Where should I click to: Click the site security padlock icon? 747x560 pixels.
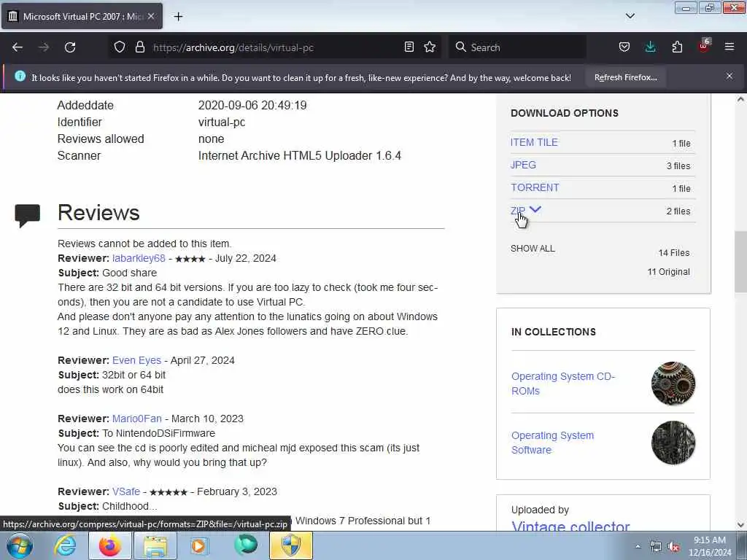click(x=139, y=47)
